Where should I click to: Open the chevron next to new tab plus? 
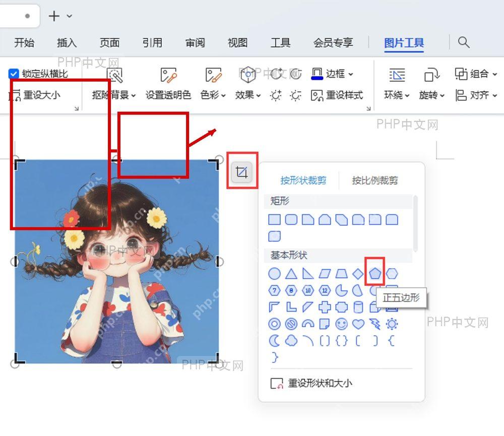pyautogui.click(x=70, y=16)
